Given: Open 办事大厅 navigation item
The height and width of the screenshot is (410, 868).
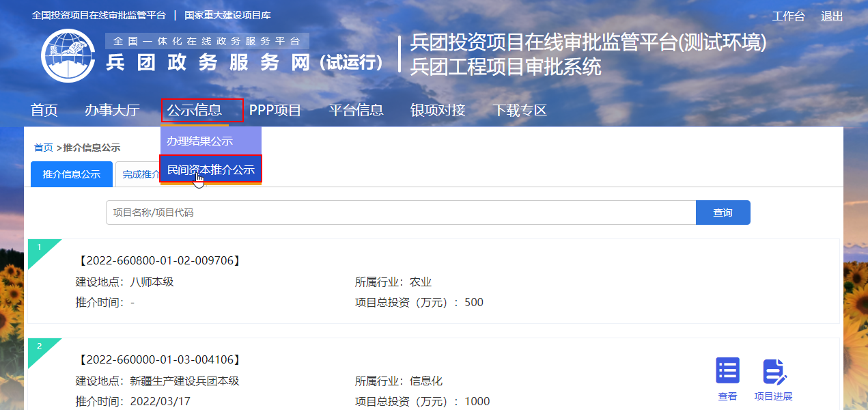Looking at the screenshot, I should click(x=112, y=110).
